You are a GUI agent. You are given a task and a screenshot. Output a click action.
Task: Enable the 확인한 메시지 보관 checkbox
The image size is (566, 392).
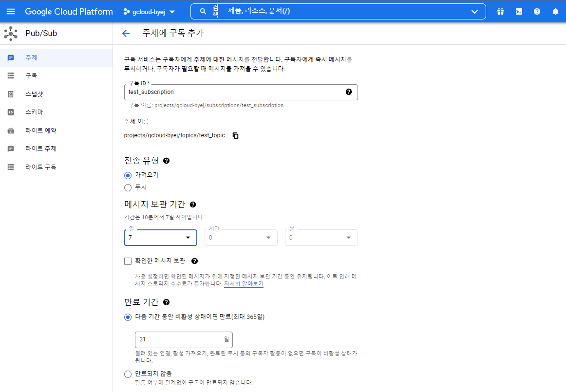pos(128,261)
